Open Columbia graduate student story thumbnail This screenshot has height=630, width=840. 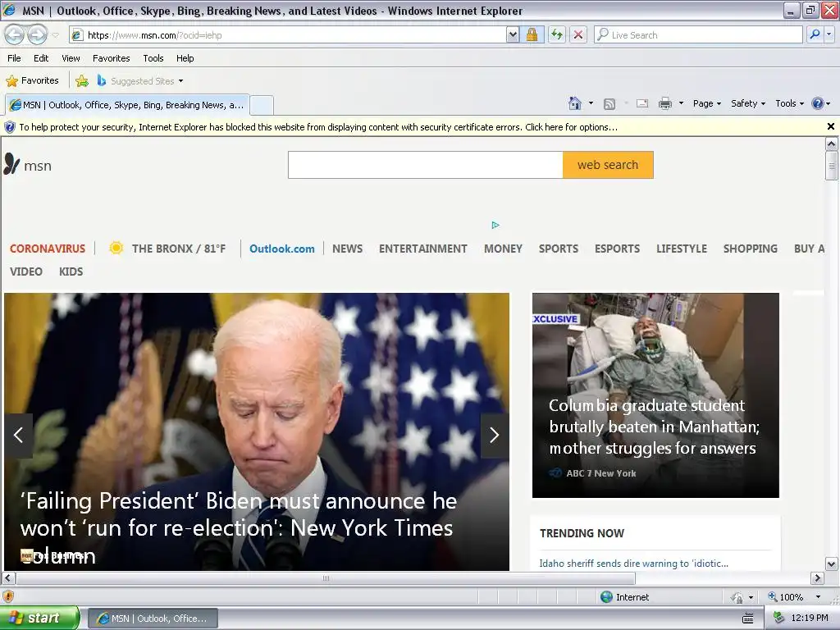(x=655, y=395)
